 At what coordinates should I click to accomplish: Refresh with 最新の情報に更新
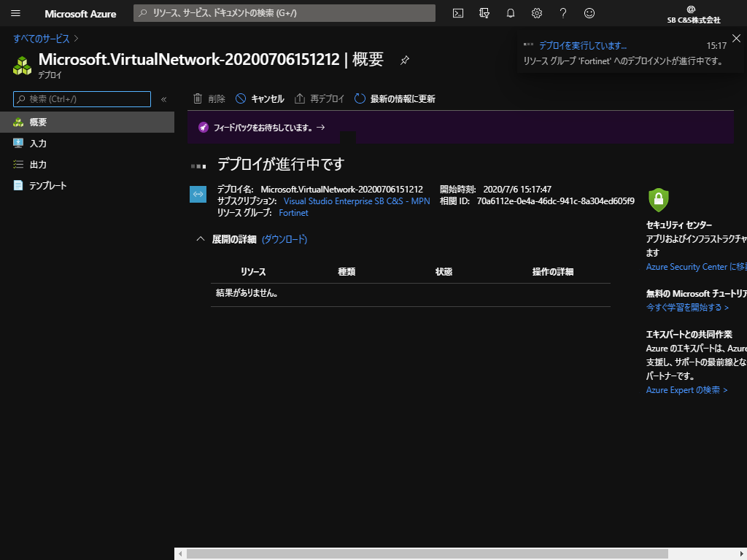click(395, 98)
